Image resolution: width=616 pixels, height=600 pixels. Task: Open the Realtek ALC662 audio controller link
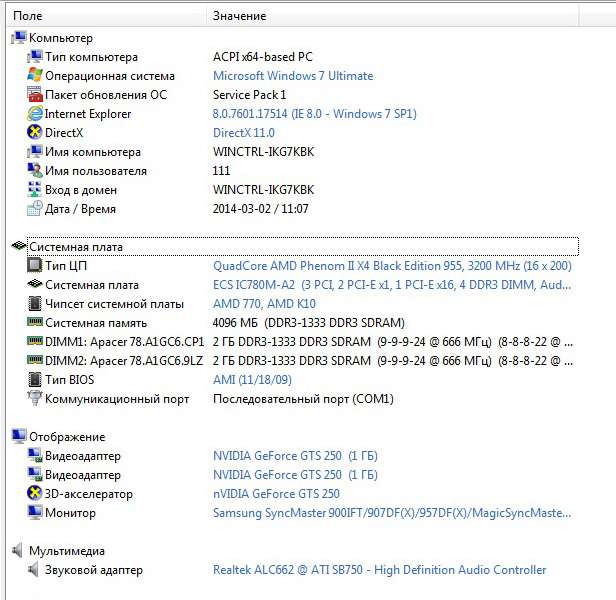point(380,570)
